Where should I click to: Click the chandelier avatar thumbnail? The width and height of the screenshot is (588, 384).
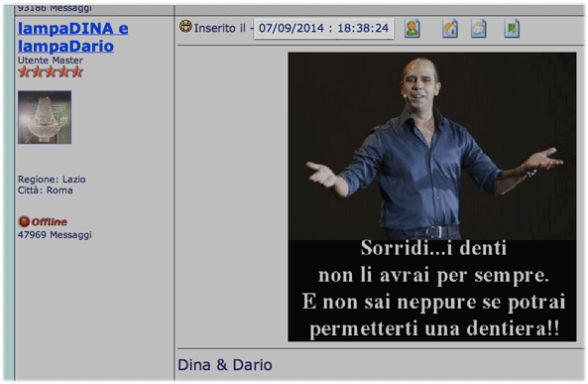coord(45,117)
